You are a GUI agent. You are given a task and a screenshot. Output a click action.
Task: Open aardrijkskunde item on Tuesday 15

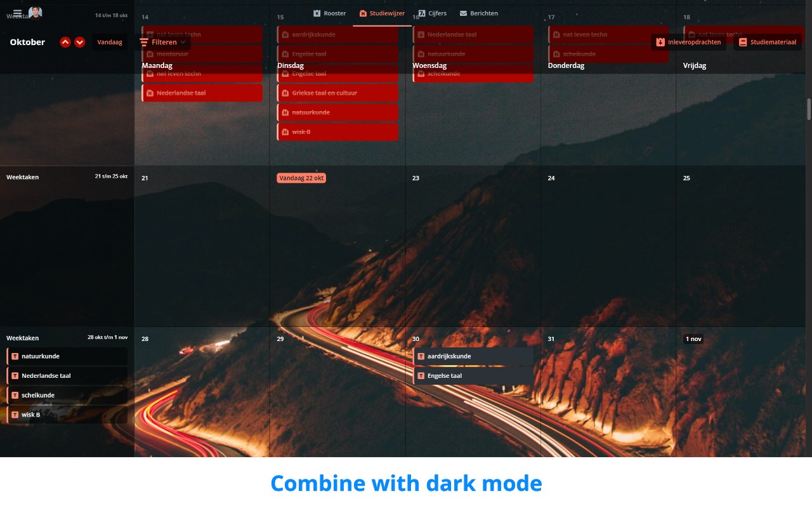337,34
